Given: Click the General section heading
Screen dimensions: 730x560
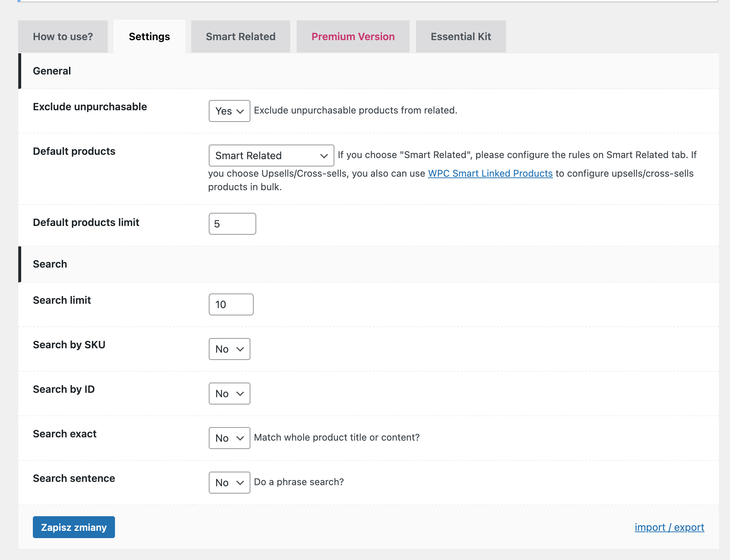Looking at the screenshot, I should tap(52, 71).
